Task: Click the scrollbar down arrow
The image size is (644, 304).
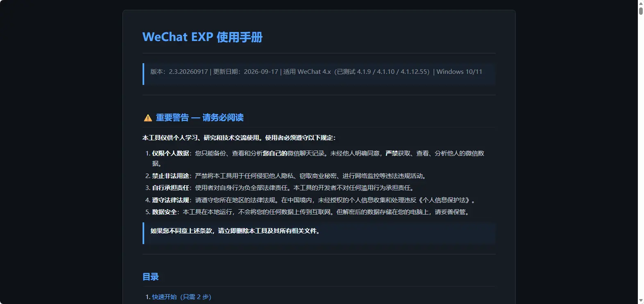Action: click(x=641, y=301)
